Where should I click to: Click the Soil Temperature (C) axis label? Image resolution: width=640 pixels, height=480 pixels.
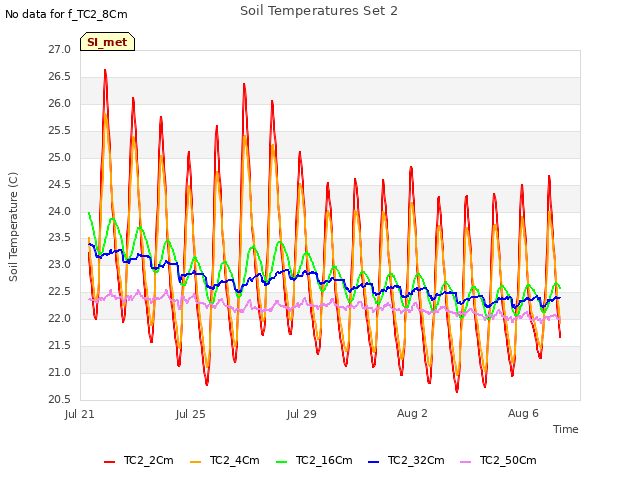tap(13, 227)
